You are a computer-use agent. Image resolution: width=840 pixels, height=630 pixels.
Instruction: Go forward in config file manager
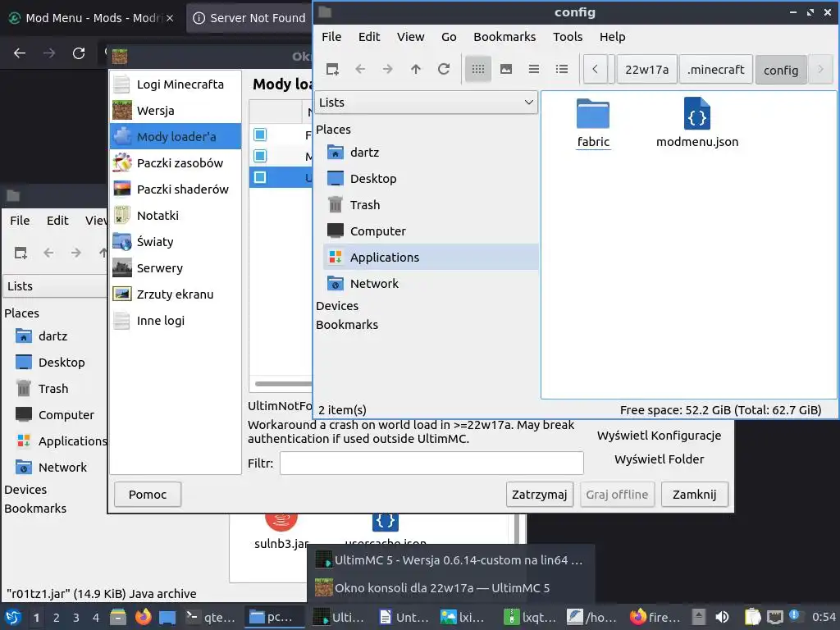[388, 69]
